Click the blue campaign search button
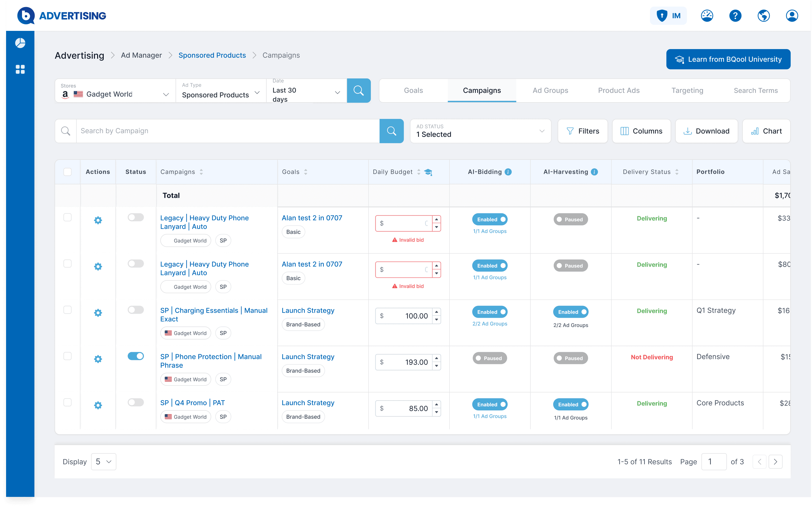The image size is (812, 508). pos(391,131)
